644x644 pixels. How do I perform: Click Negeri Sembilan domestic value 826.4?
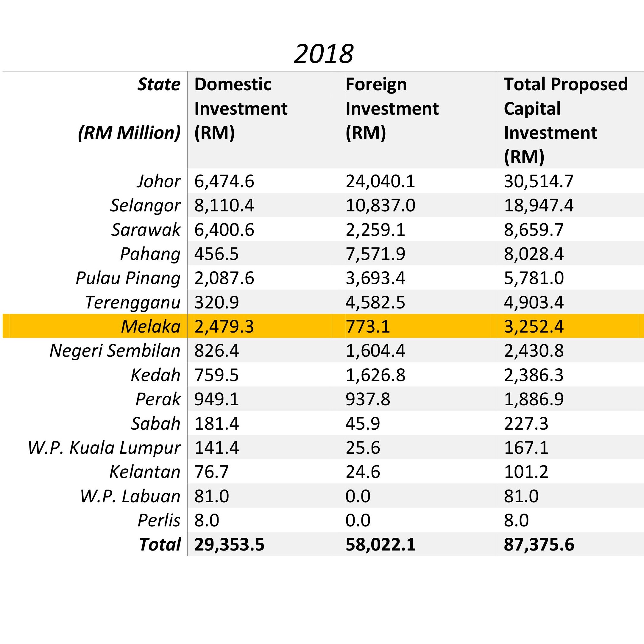tap(217, 351)
